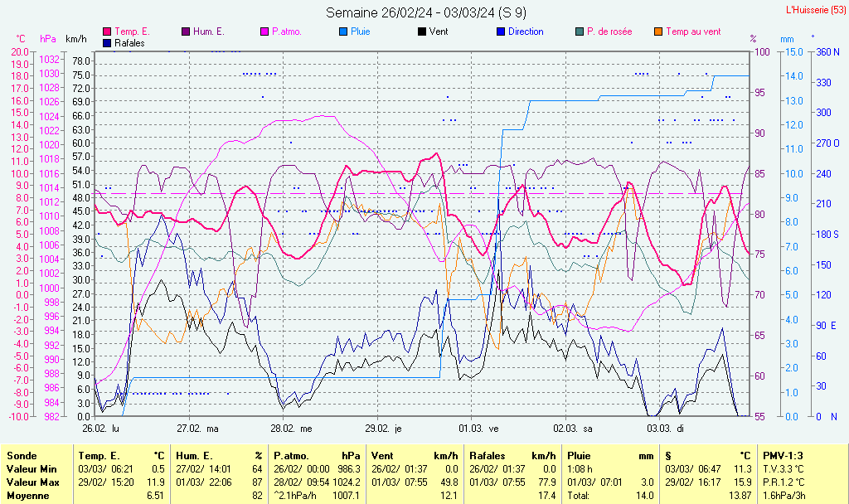Click the '1.6hPa/3h' entry
This screenshot has width=849, height=504.
(784, 496)
